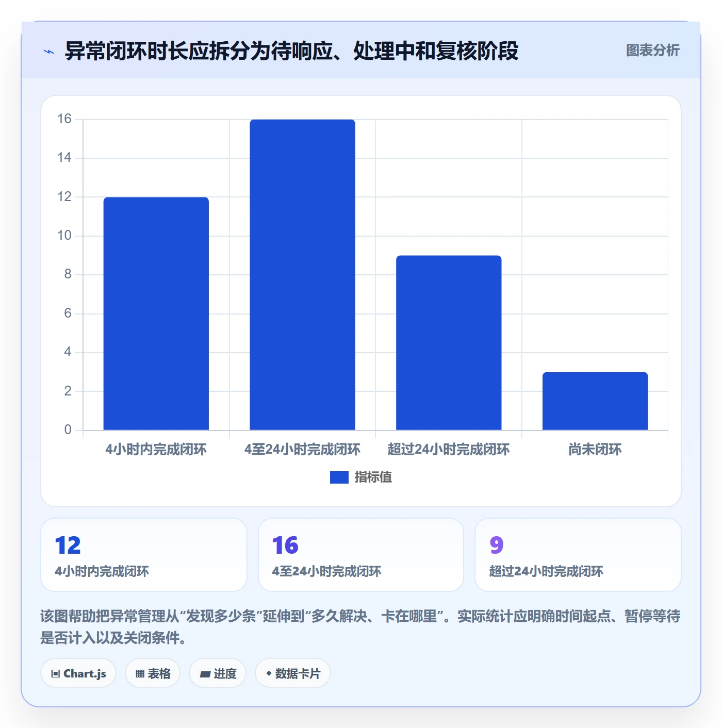Click the bar for 4至24小时完成闭环
Image resolution: width=722 pixels, height=728 pixels.
click(x=302, y=275)
